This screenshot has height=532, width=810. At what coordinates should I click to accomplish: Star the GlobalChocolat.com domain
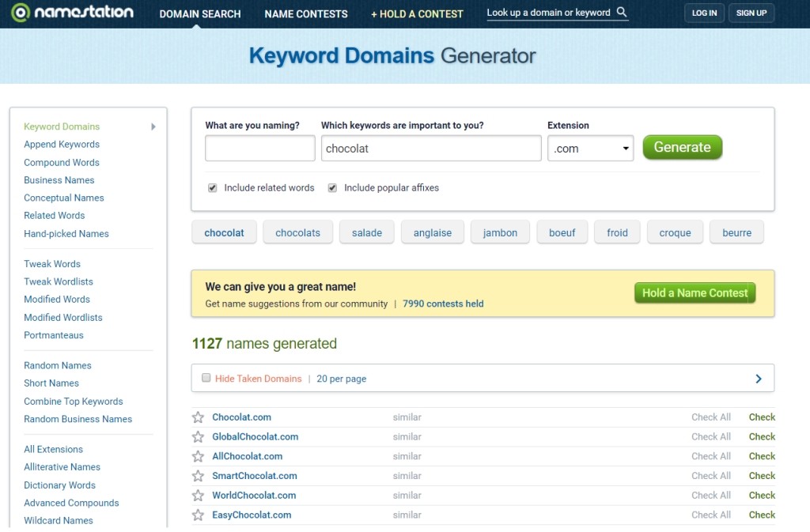(198, 436)
